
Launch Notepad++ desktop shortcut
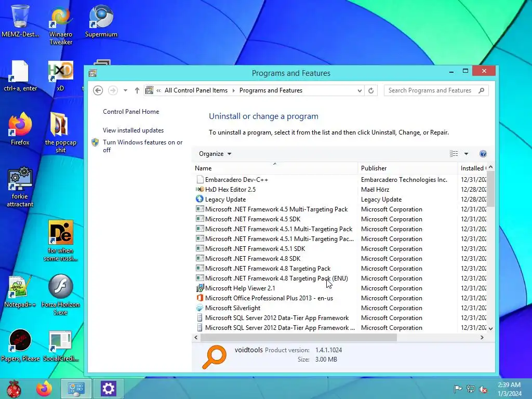coord(20,291)
